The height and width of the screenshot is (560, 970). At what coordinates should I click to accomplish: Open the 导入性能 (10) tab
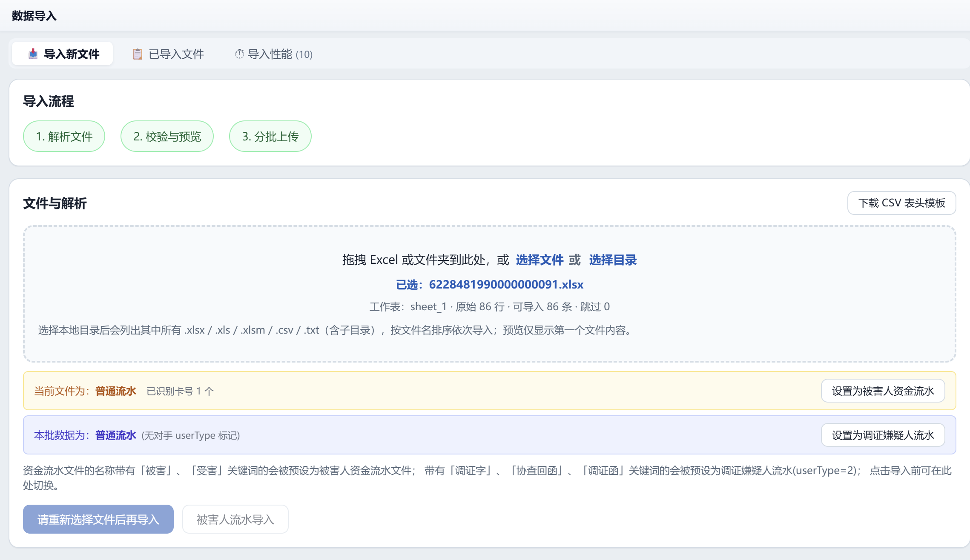[x=273, y=54]
